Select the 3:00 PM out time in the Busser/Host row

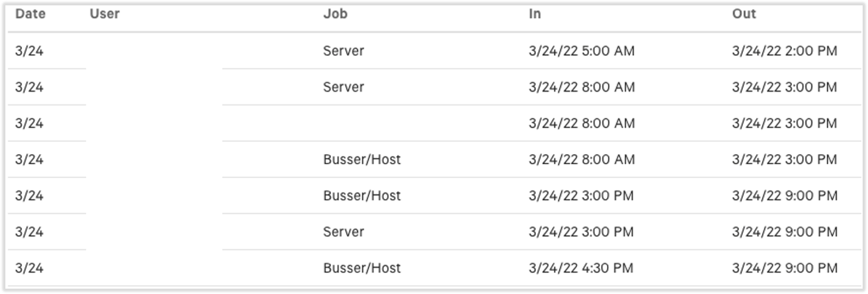coord(784,159)
